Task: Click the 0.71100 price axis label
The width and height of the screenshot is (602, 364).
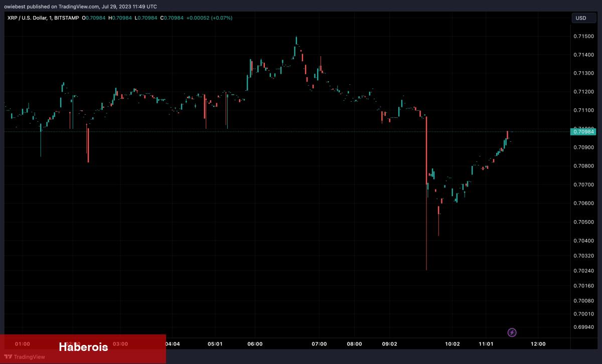Action: point(584,110)
